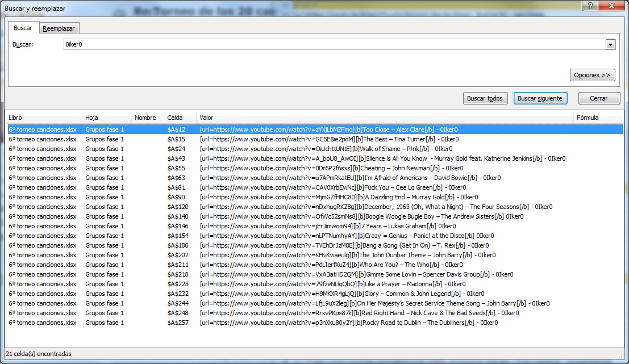Select result row for cell $A$55
This screenshot has width=629, height=364.
coord(315,168)
